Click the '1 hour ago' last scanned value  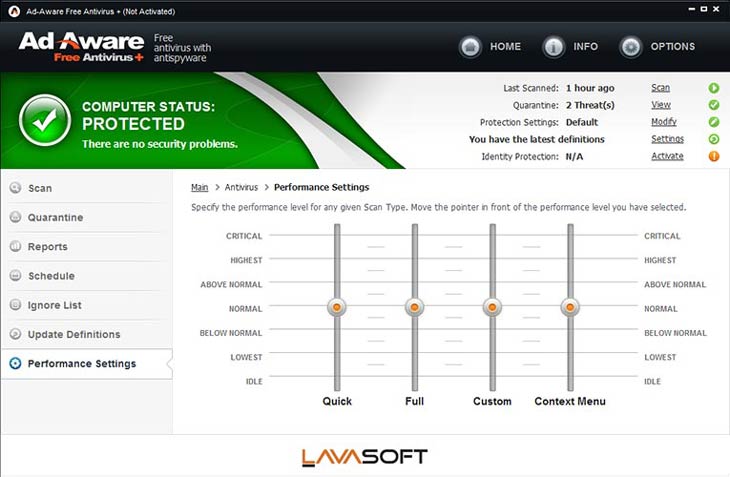590,88
